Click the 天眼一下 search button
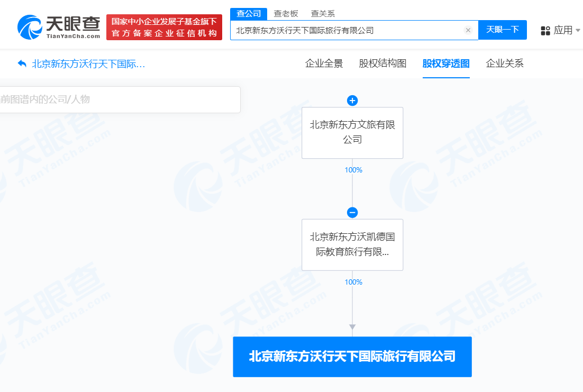 (502, 30)
